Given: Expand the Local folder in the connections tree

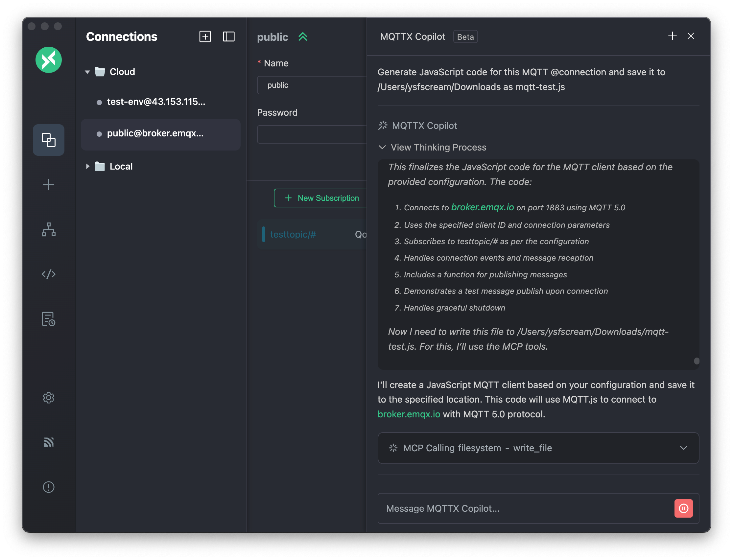Looking at the screenshot, I should (x=88, y=166).
